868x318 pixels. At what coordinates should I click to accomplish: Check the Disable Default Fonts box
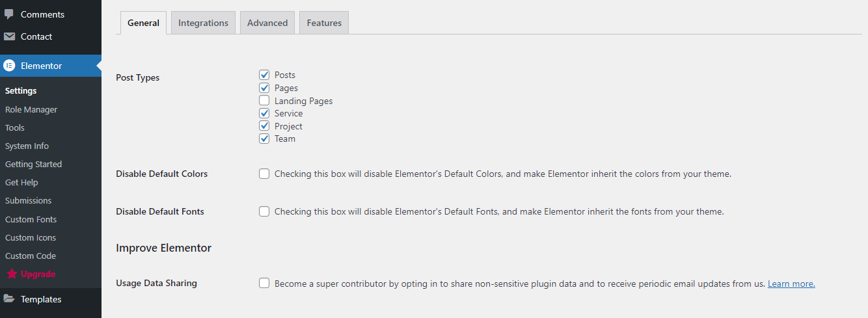click(264, 211)
